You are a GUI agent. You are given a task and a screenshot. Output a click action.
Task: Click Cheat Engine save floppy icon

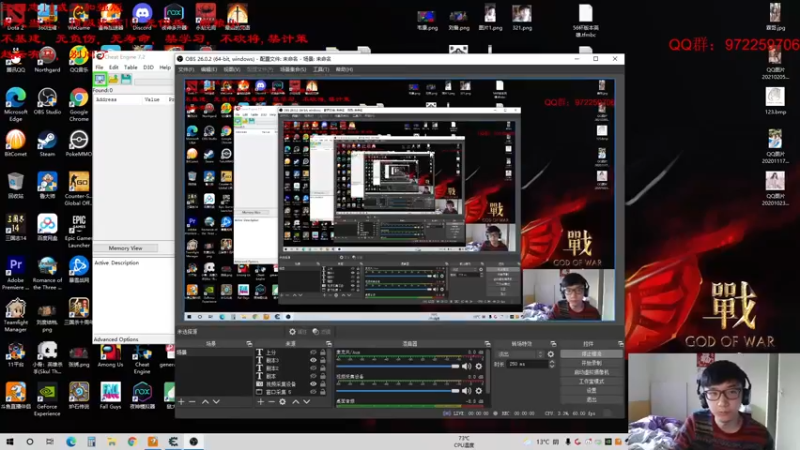tap(126, 79)
